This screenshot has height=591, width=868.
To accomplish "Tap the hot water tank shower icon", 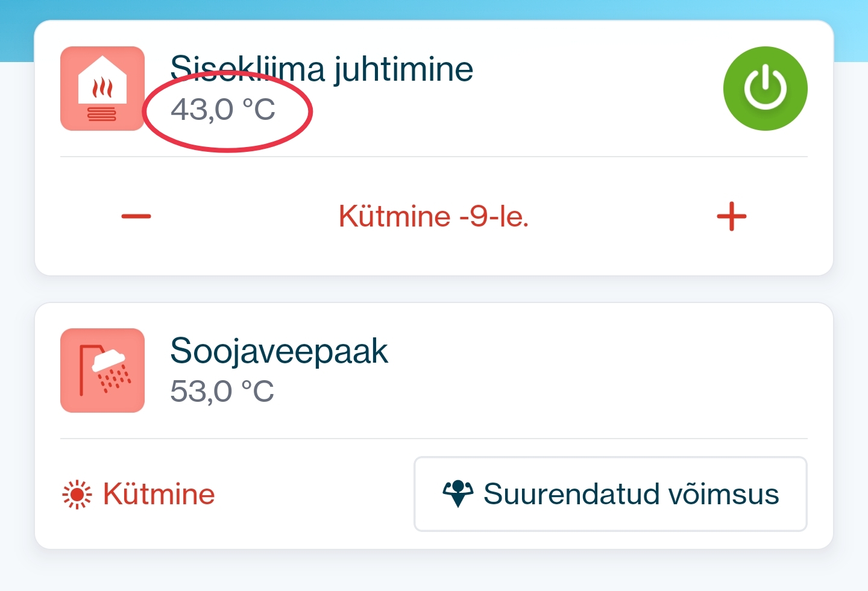I will (x=102, y=371).
